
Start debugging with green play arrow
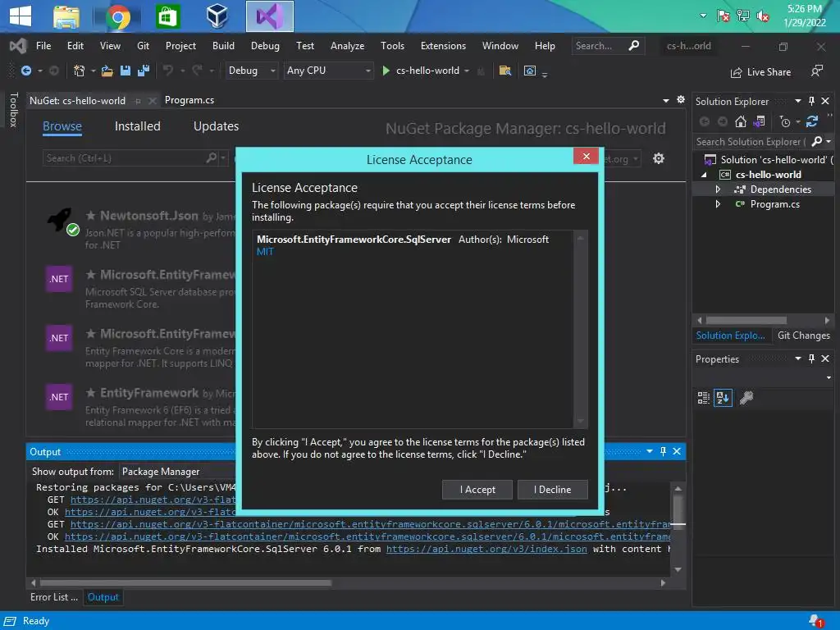click(x=386, y=71)
